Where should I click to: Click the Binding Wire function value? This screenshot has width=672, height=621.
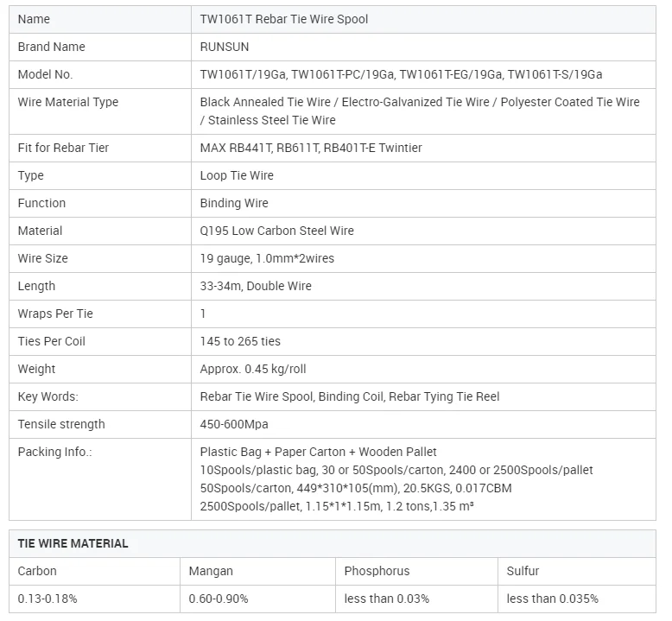click(x=234, y=203)
